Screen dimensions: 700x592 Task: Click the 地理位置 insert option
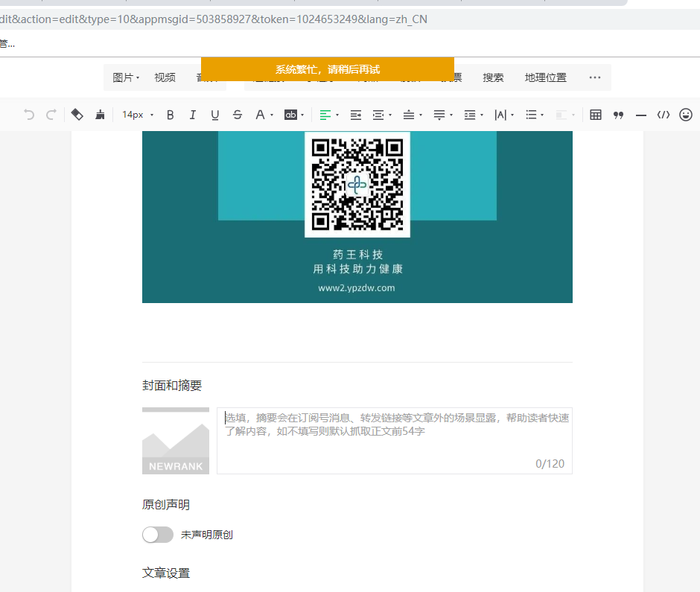click(x=546, y=77)
